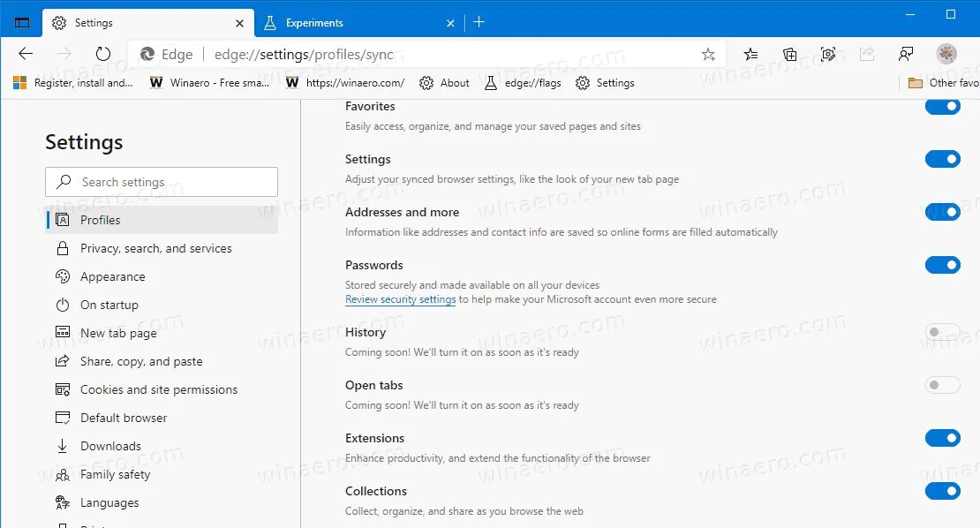Toggle the Collections sync switch
Viewport: 980px width, 528px height.
click(x=943, y=491)
